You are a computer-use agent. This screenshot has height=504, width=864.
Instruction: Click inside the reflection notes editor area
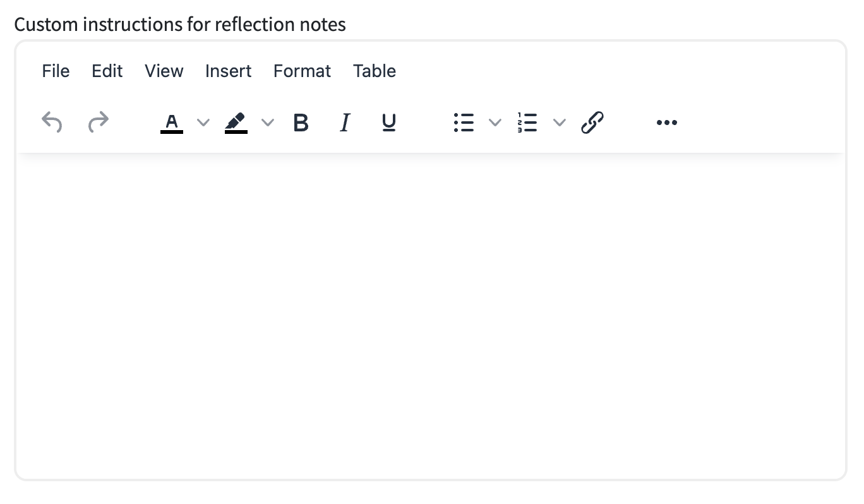pyautogui.click(x=431, y=316)
